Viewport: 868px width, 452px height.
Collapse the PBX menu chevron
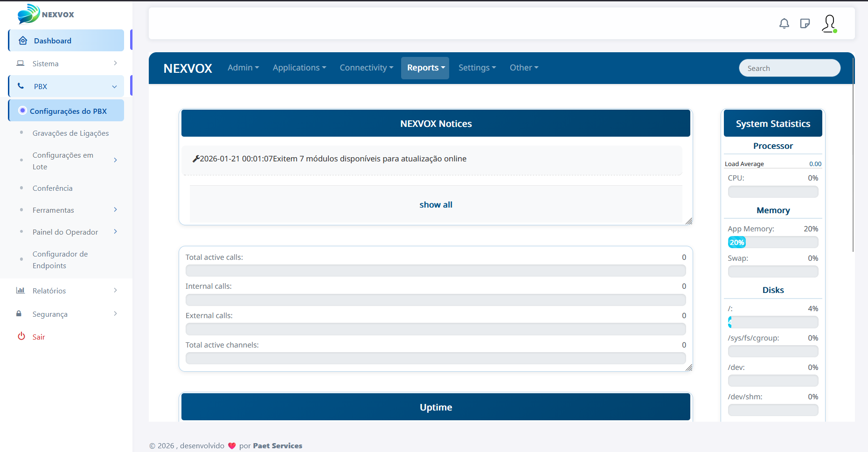(114, 87)
